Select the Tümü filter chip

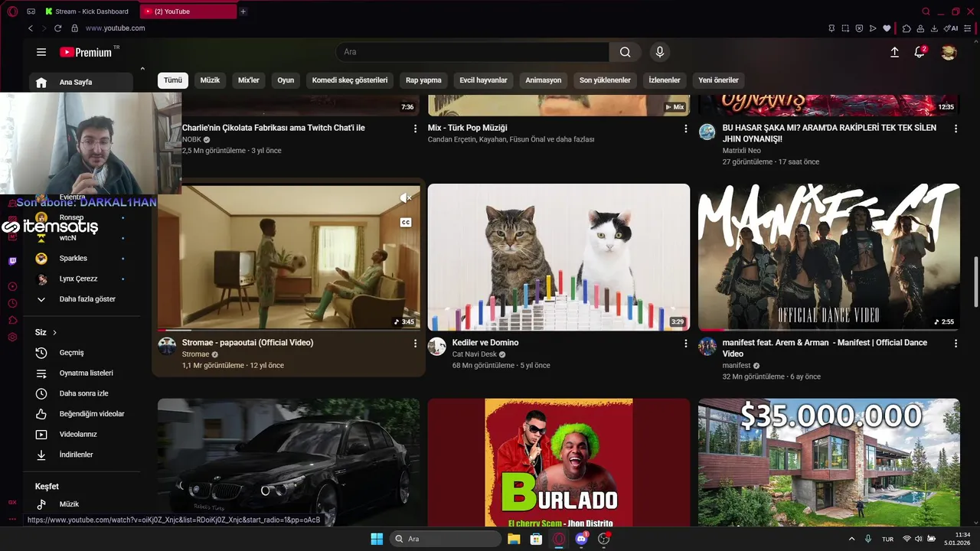[x=173, y=80]
